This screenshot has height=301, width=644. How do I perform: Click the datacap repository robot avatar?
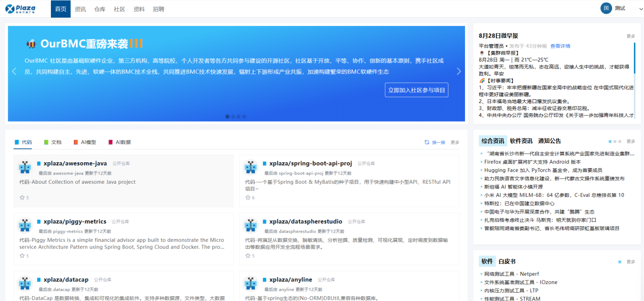(25, 283)
